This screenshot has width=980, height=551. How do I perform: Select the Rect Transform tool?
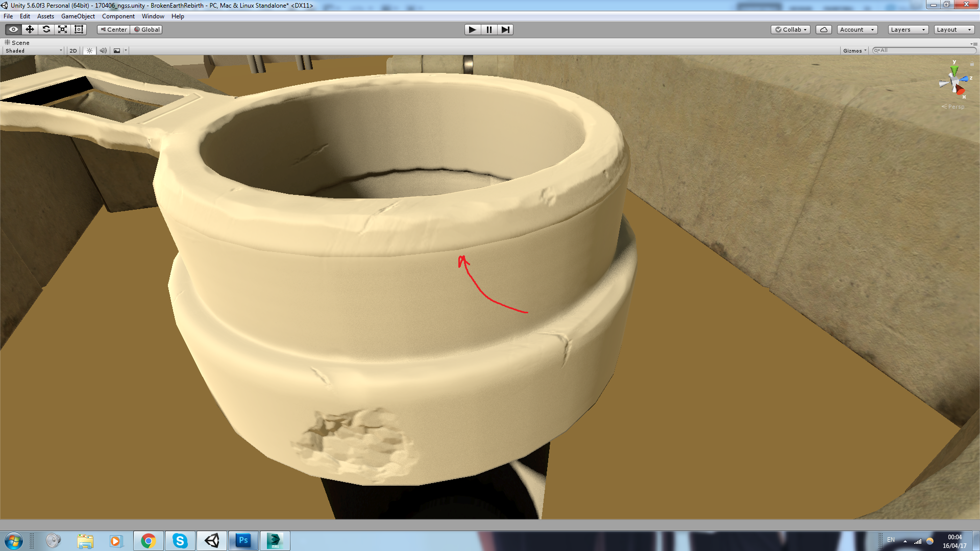78,29
